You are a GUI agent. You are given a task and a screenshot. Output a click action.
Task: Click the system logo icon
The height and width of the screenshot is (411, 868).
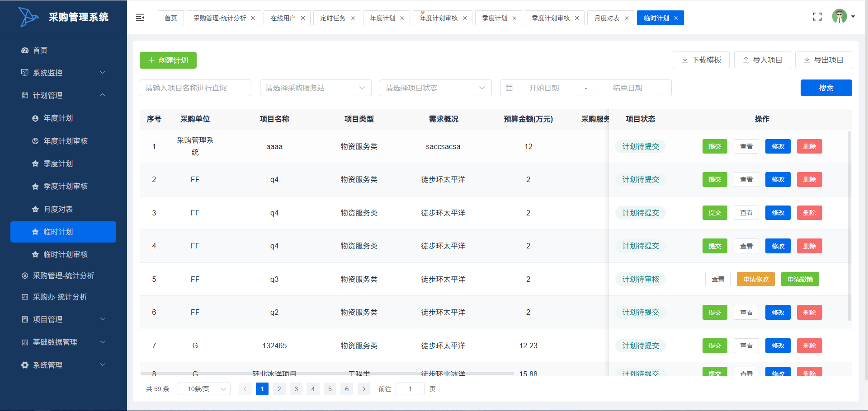tap(28, 17)
